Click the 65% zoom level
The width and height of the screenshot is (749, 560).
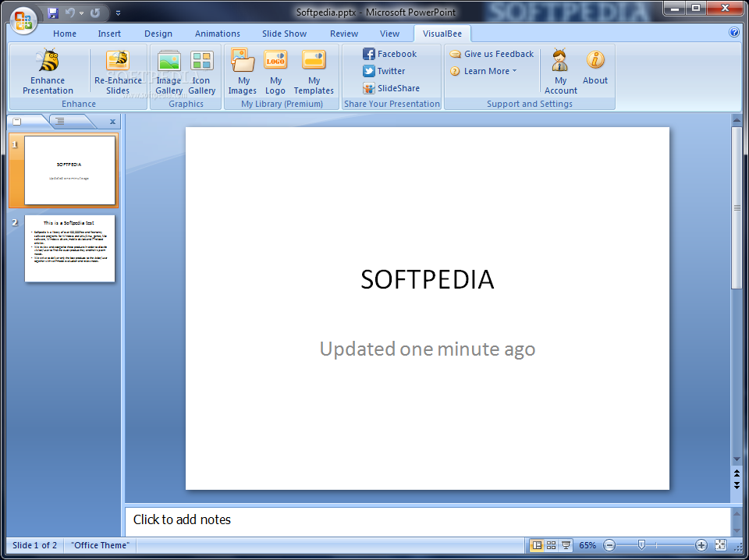coord(587,545)
